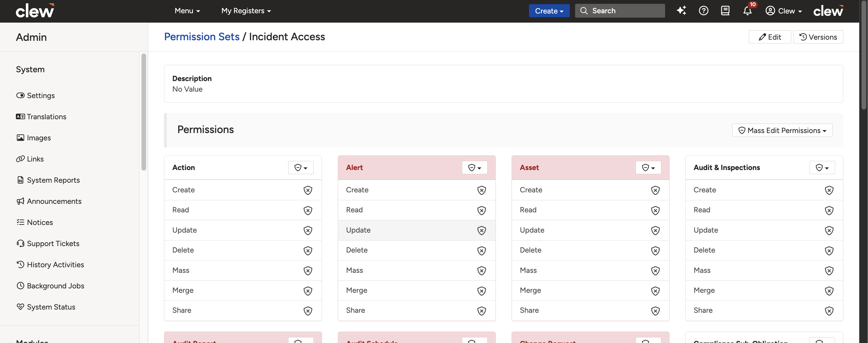The height and width of the screenshot is (343, 868).
Task: Open the Action card shield dropdown
Action: click(x=301, y=168)
